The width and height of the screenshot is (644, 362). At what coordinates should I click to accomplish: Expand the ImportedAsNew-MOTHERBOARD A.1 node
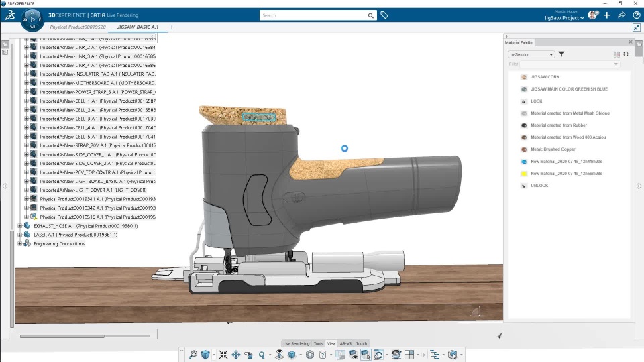click(x=26, y=83)
